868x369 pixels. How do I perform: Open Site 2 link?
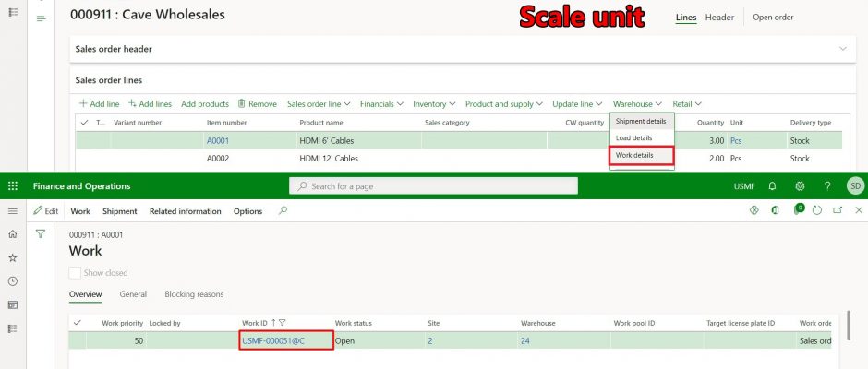click(x=430, y=340)
